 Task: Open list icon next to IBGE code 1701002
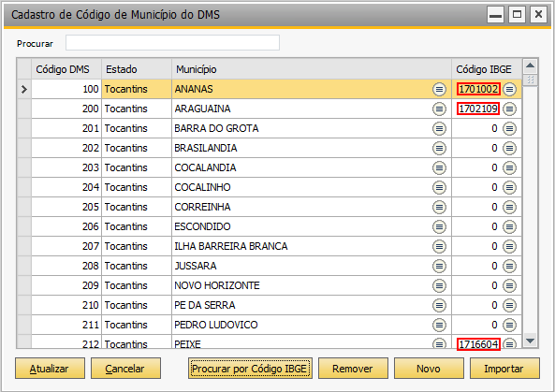(509, 89)
